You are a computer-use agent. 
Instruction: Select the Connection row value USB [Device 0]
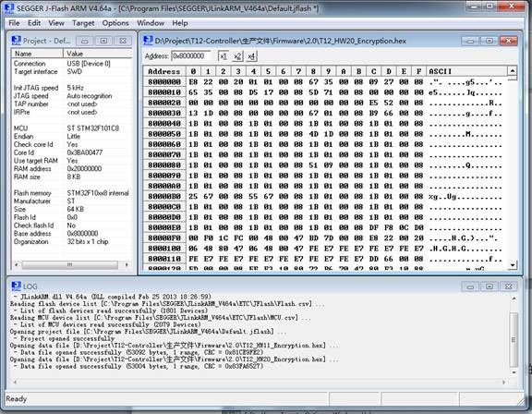click(89, 64)
